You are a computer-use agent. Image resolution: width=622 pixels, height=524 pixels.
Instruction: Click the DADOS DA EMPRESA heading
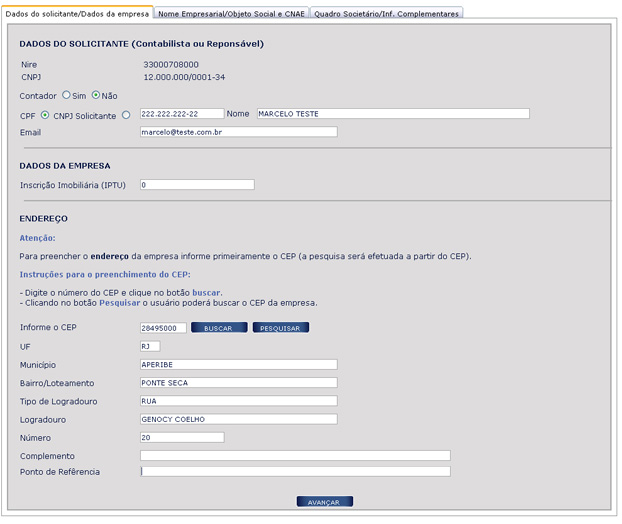(x=65, y=166)
